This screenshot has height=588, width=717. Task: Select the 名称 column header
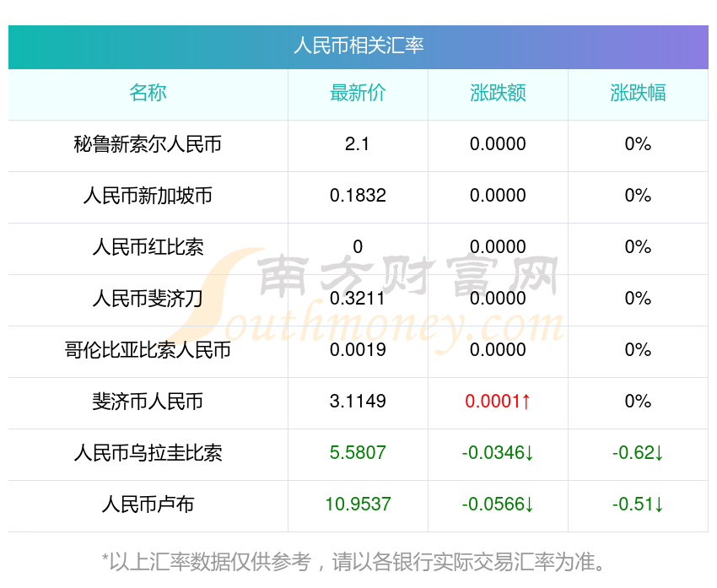[x=148, y=93]
